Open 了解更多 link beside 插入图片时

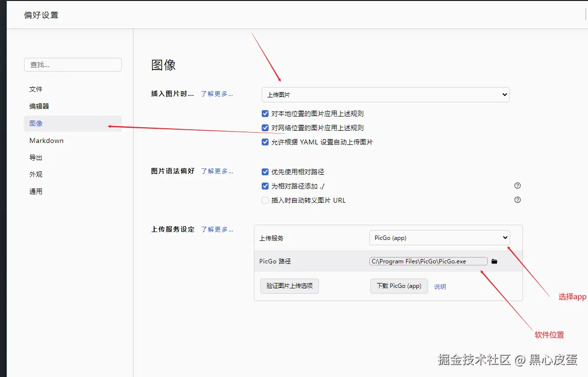[217, 94]
